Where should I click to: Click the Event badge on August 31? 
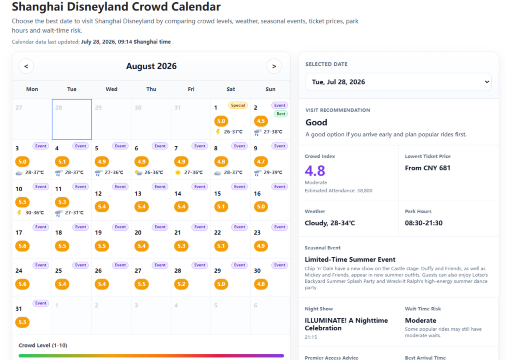pyautogui.click(x=41, y=303)
